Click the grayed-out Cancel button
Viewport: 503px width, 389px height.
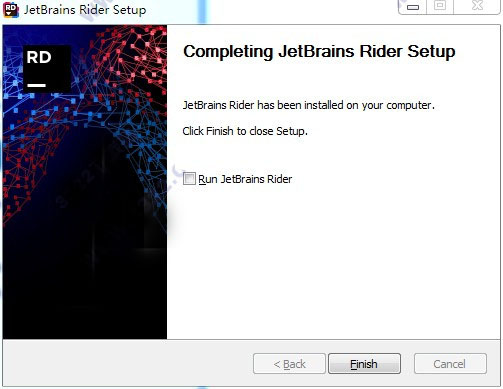(450, 364)
